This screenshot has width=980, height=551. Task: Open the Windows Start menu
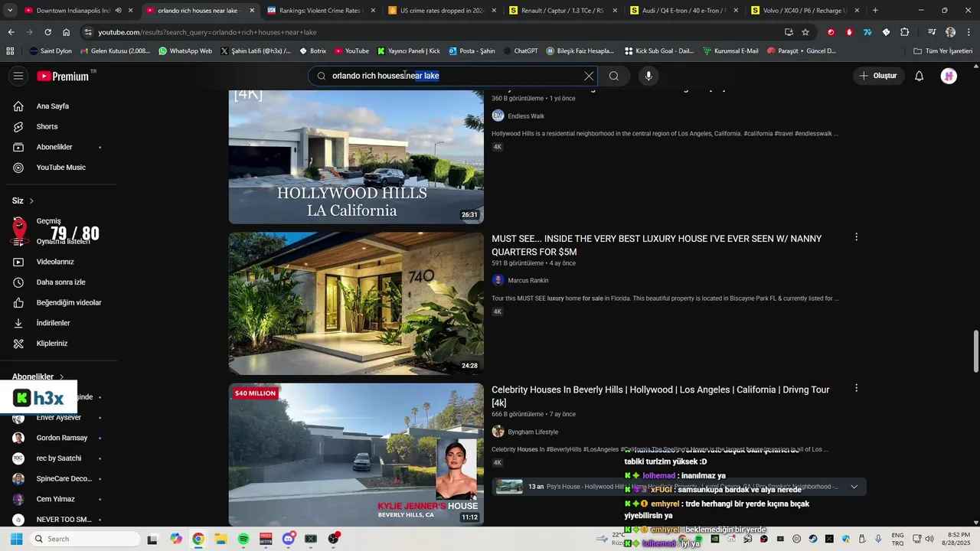[x=16, y=539]
